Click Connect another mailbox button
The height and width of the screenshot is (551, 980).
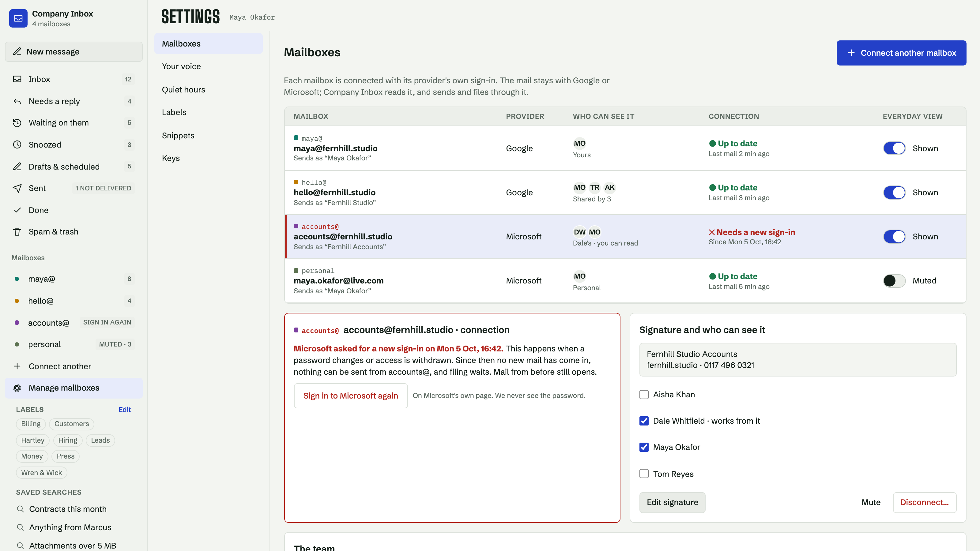click(901, 53)
